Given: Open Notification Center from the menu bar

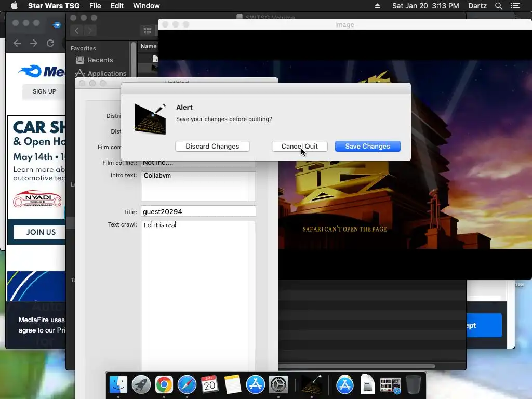Looking at the screenshot, I should [x=515, y=6].
